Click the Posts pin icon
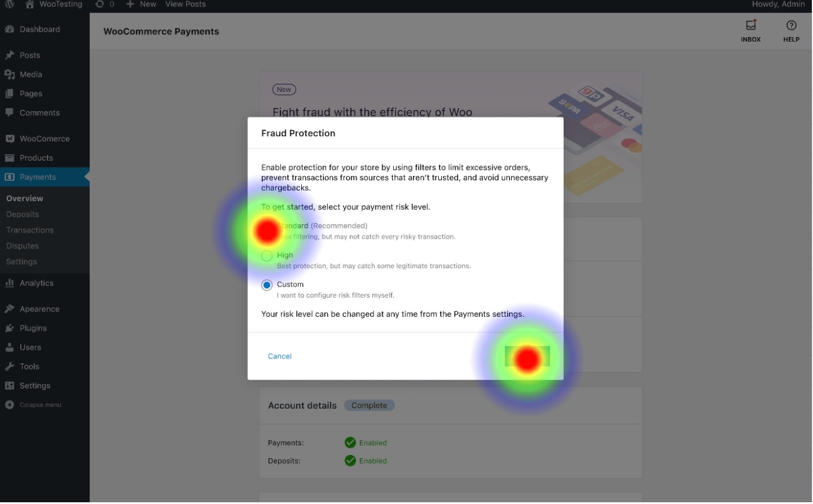The width and height of the screenshot is (813, 504). (9, 55)
